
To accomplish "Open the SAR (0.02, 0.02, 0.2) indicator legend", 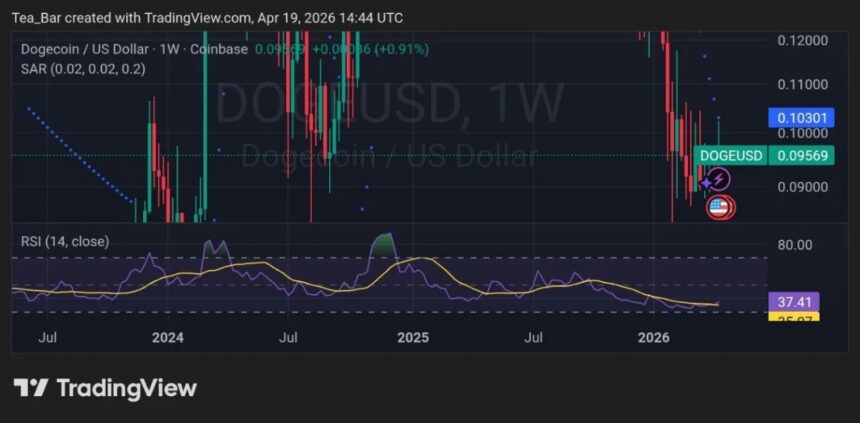I will click(x=83, y=67).
